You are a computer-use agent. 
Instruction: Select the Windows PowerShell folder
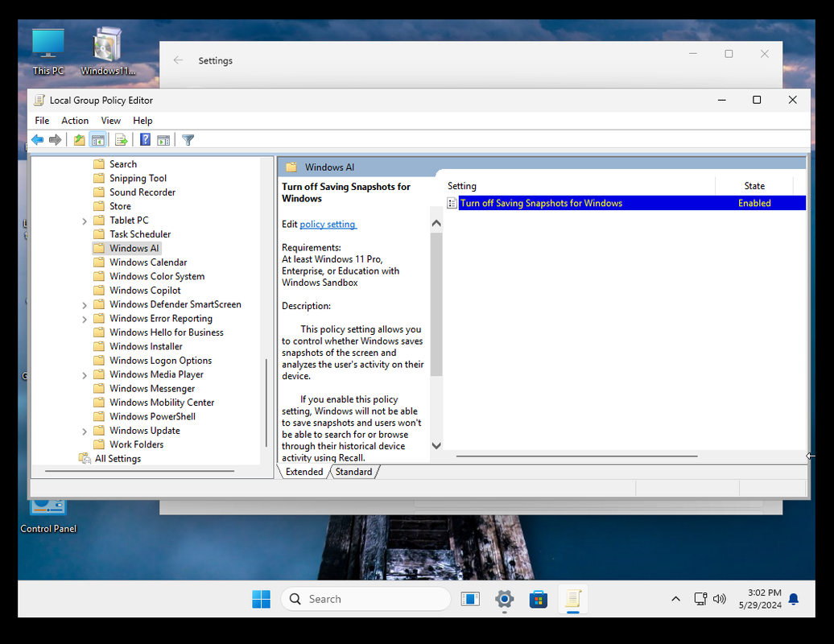[x=145, y=416]
